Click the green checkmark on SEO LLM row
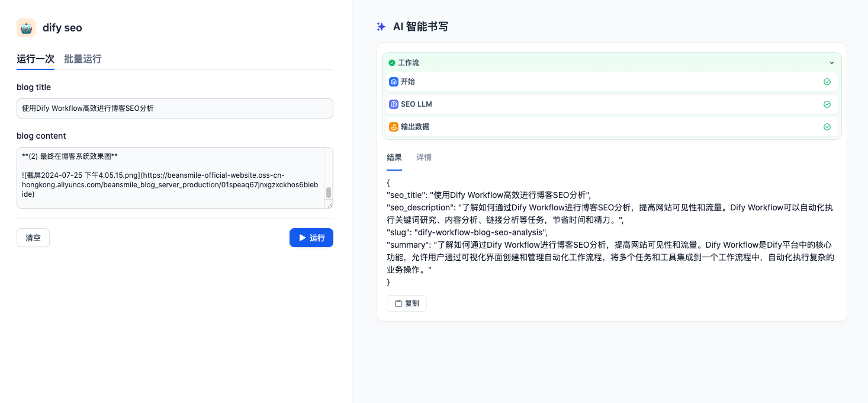The width and height of the screenshot is (868, 403). tap(827, 104)
